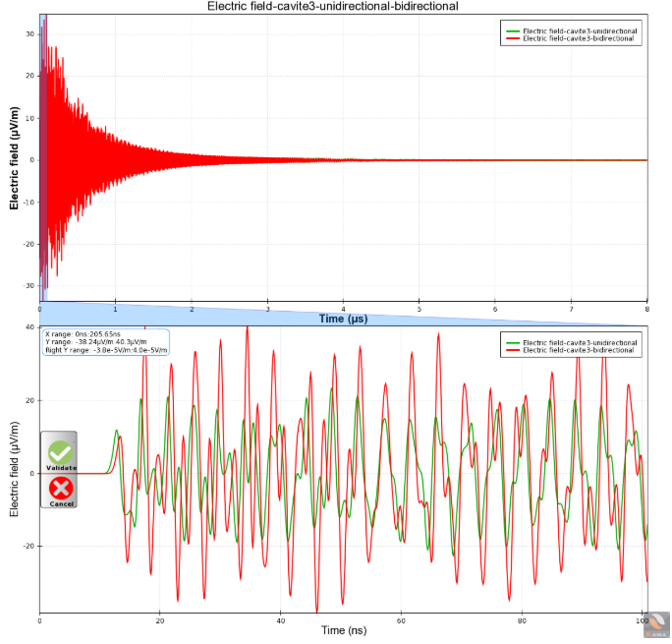The height and width of the screenshot is (644, 672).
Task: Click the X range info box
Action: click(x=106, y=342)
